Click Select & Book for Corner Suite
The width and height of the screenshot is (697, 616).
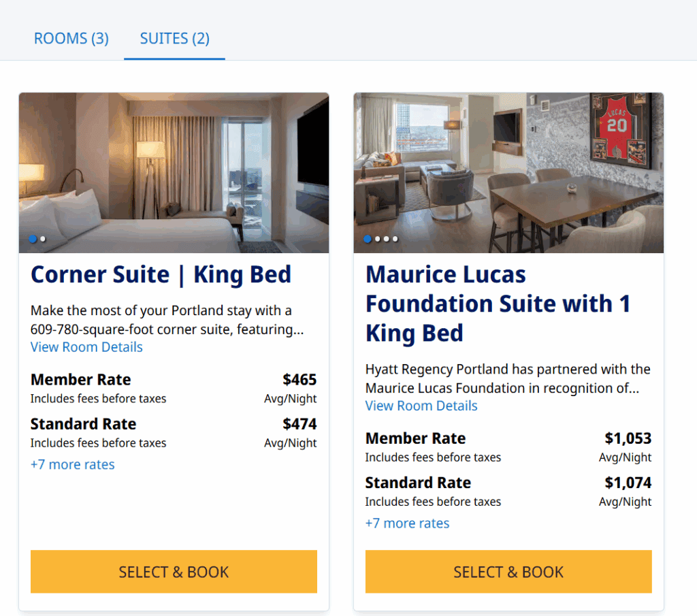(x=174, y=572)
